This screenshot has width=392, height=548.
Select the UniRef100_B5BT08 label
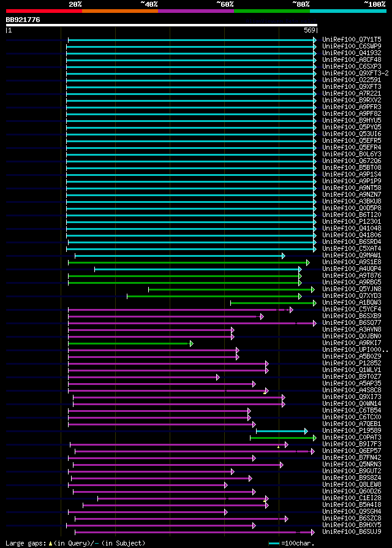point(352,168)
